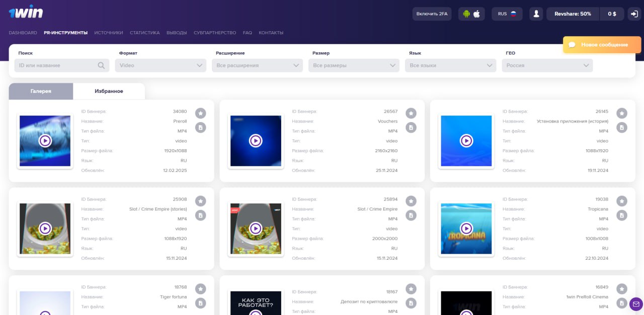
Task: Open Android and Apple apps button
Action: click(471, 14)
